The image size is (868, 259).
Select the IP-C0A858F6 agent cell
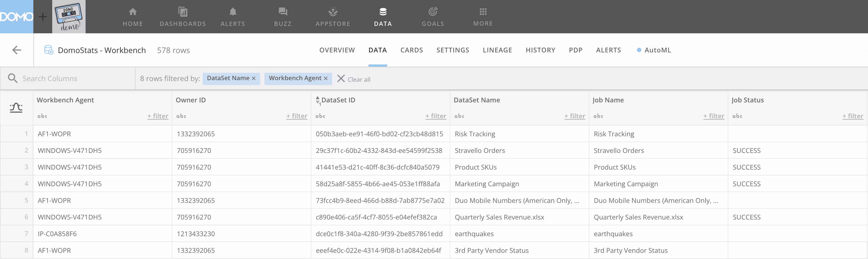103,234
